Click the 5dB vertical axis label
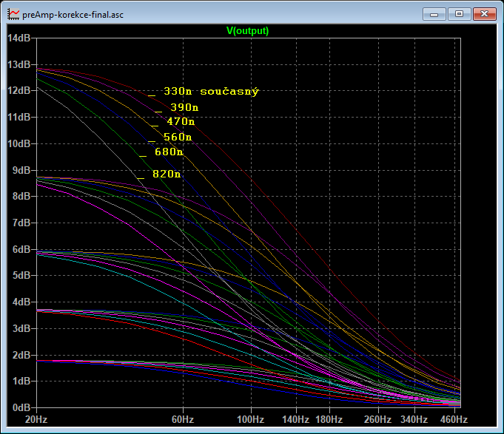 21,276
